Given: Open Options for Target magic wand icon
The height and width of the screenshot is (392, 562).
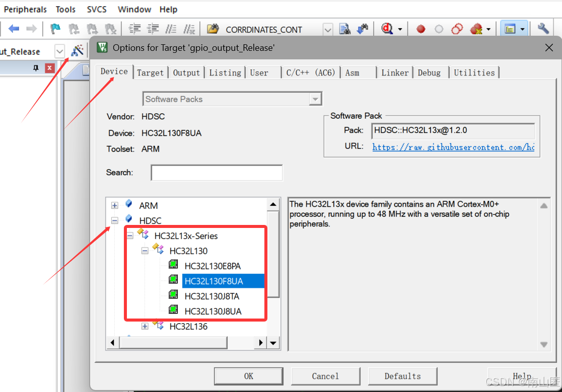Looking at the screenshot, I should click(x=77, y=50).
